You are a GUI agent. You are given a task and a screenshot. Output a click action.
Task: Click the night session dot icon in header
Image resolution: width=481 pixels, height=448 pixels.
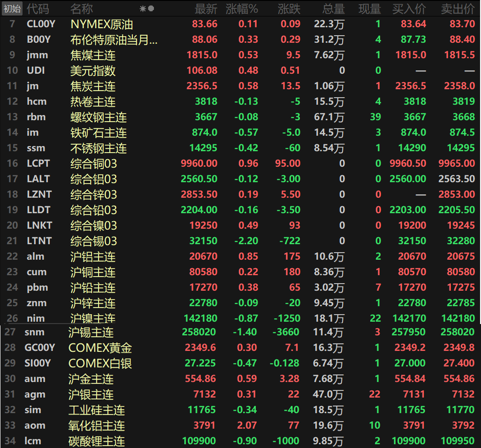[150, 8]
